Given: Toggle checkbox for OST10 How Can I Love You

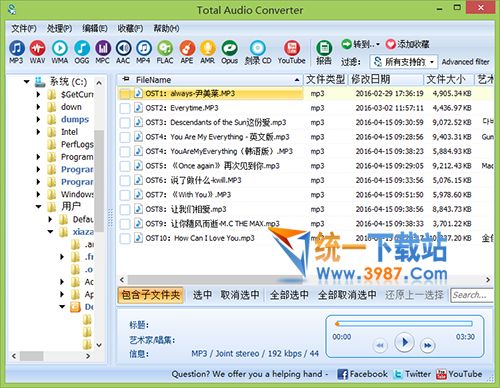Looking at the screenshot, I should pyautogui.click(x=125, y=238).
